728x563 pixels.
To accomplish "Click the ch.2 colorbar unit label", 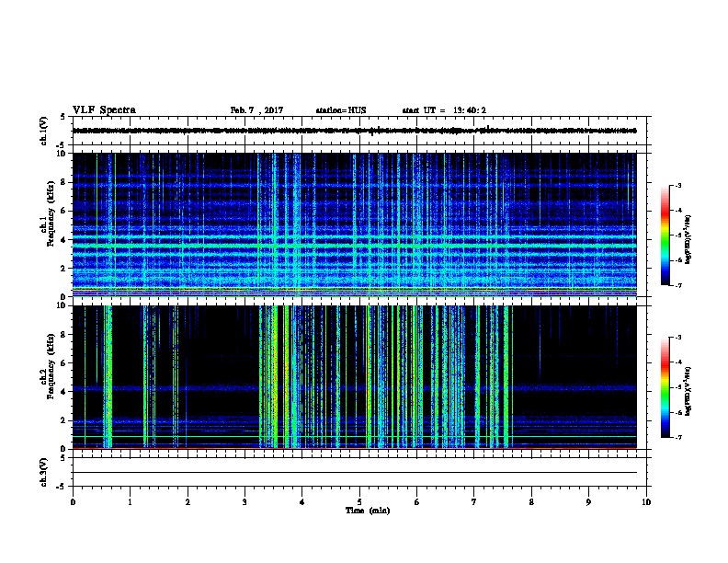I will [688, 391].
